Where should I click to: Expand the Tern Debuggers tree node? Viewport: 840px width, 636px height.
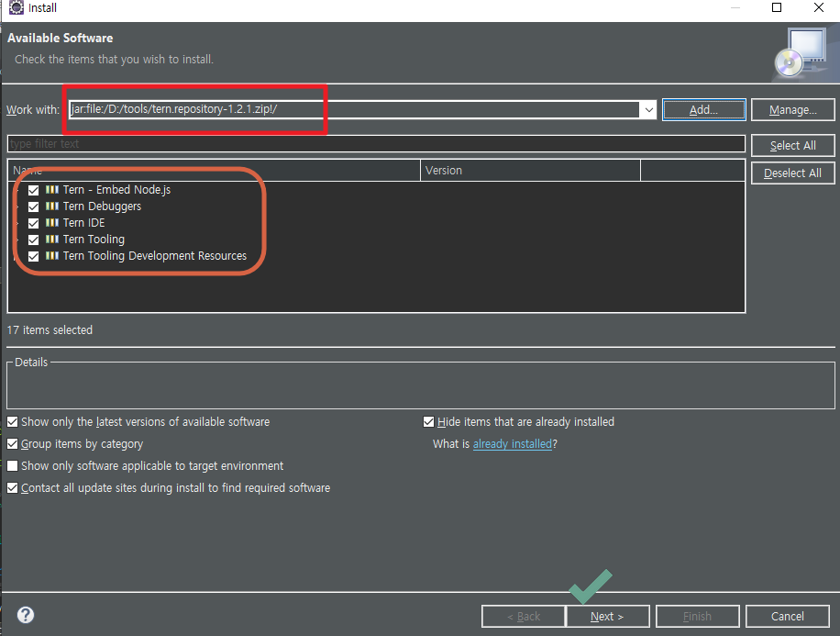pos(18,206)
